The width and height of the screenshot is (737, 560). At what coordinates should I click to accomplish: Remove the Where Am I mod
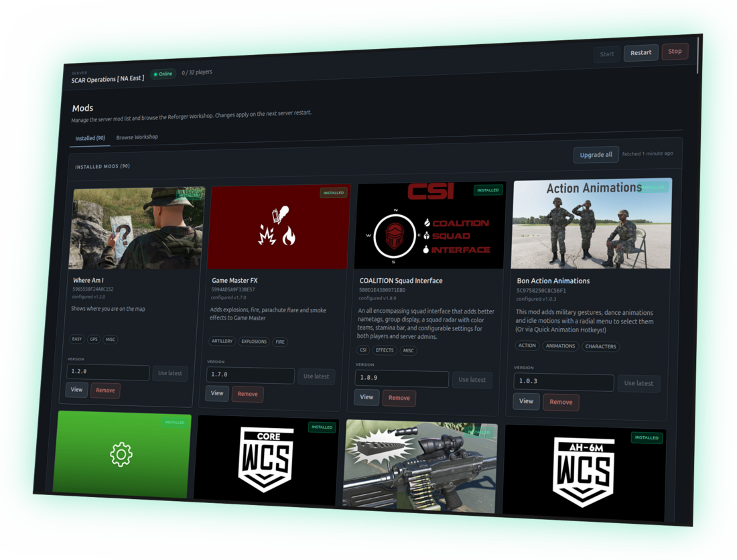[105, 391]
